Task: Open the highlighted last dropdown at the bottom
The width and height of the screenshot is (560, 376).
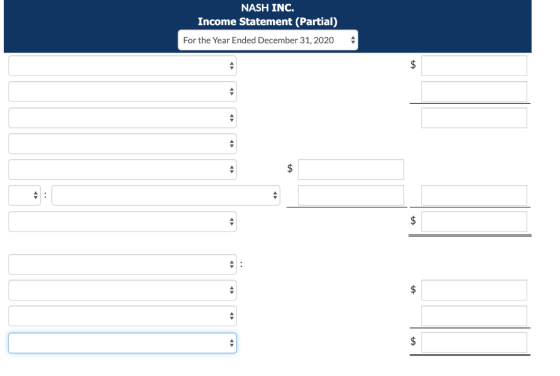Action: point(122,343)
